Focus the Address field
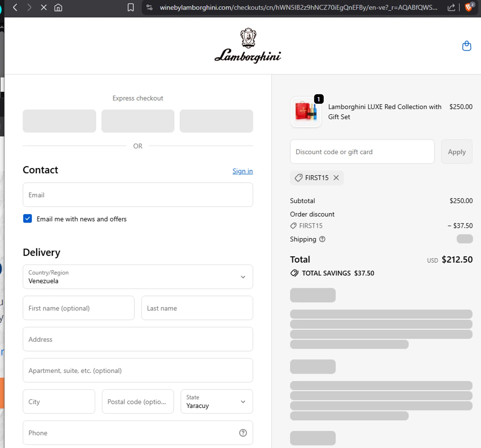 coord(138,339)
